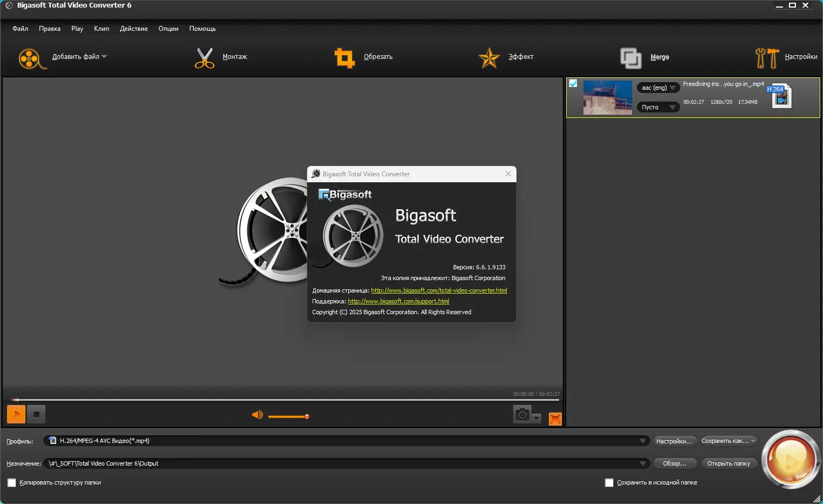Expand the Сохранить как dropdown
823x504 pixels.
(753, 441)
